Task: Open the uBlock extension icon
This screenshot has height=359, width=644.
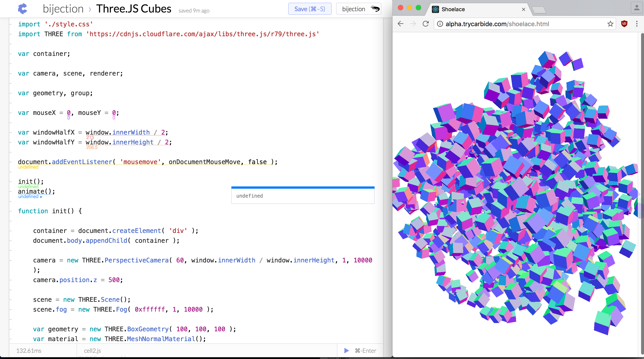Action: (624, 24)
